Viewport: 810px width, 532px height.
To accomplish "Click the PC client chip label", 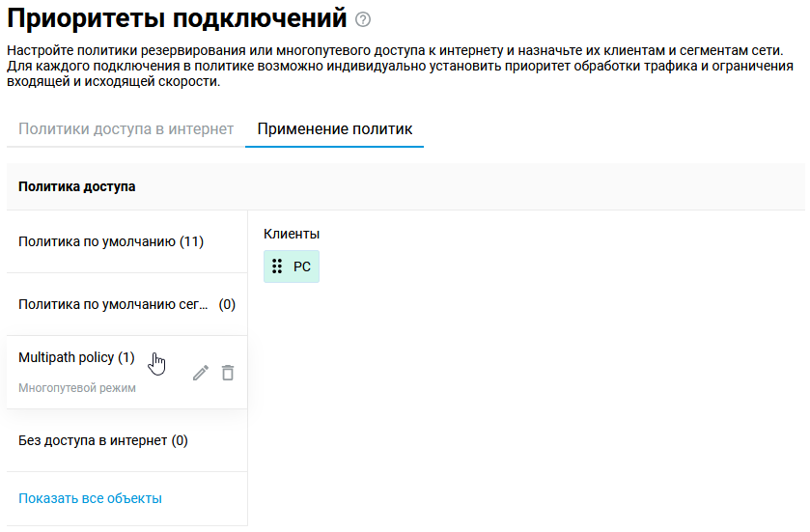I will point(302,266).
